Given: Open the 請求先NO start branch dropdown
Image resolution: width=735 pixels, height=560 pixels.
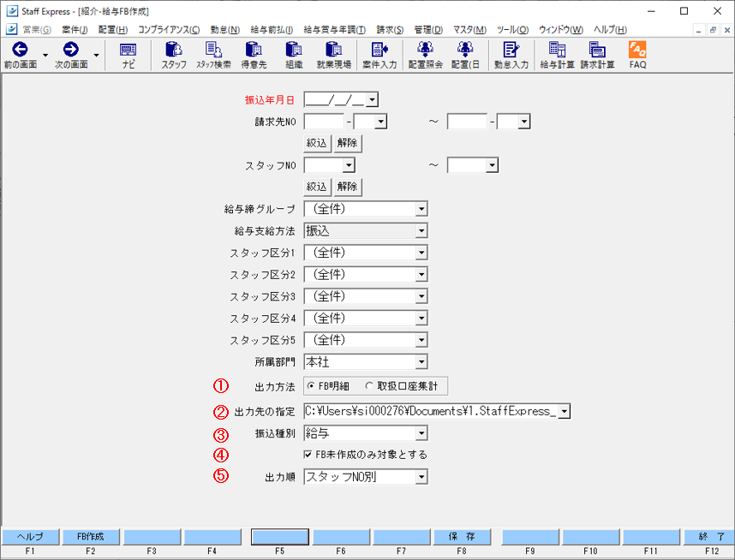Looking at the screenshot, I should (x=380, y=122).
